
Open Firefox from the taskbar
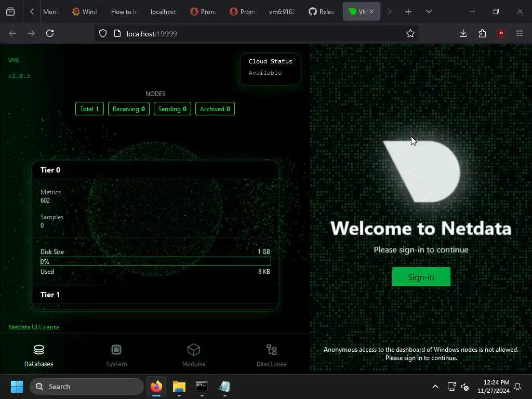pos(156,387)
